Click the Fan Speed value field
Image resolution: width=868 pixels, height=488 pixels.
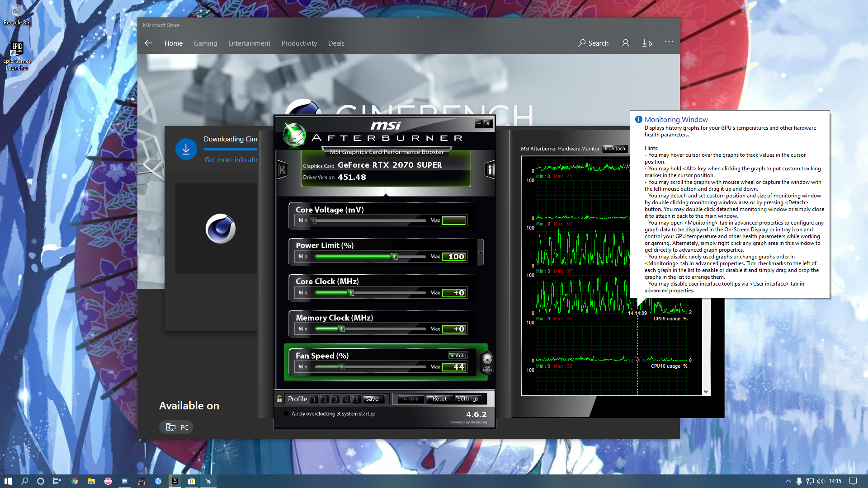point(454,367)
